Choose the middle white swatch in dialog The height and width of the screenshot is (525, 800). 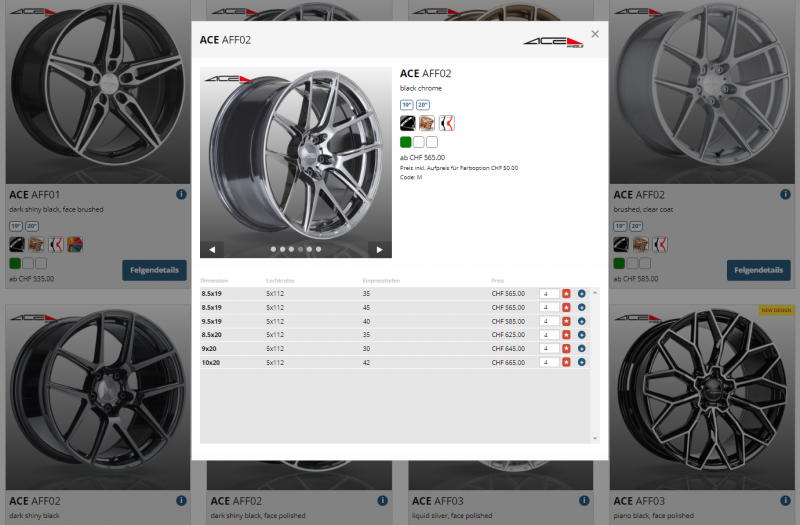[x=419, y=142]
